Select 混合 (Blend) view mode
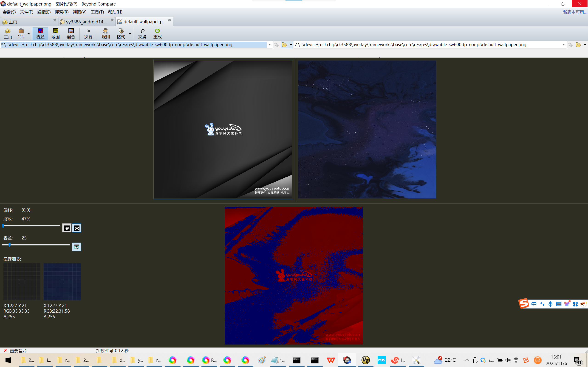The width and height of the screenshot is (588, 367). [x=71, y=33]
